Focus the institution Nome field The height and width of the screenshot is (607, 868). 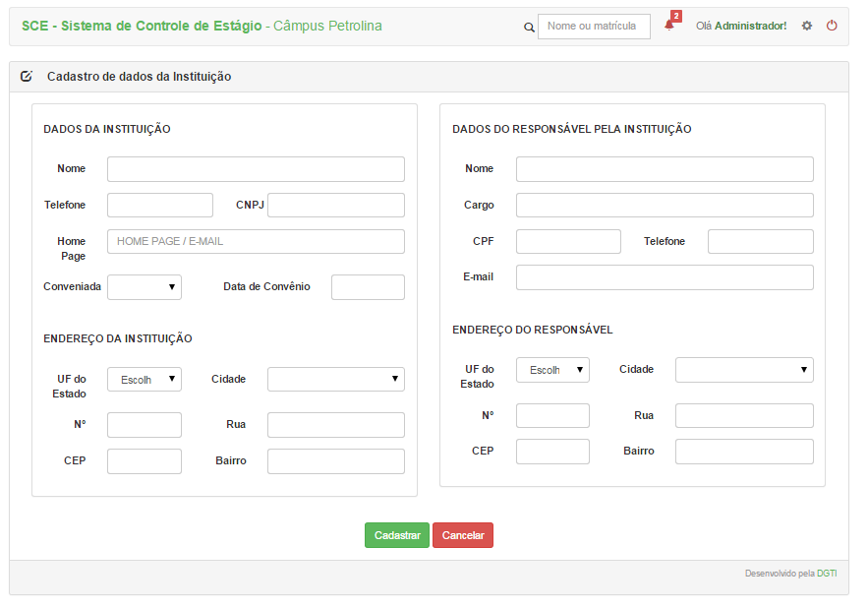pyautogui.click(x=256, y=169)
